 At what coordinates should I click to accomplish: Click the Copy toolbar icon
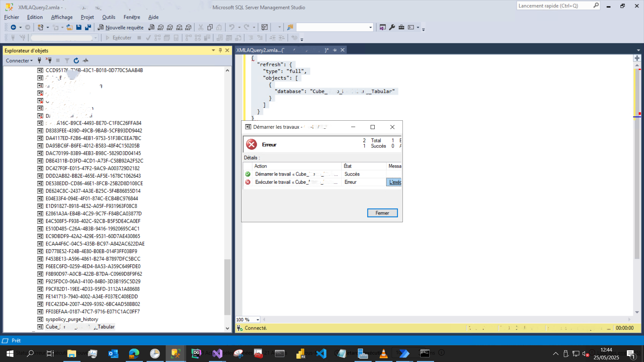click(210, 27)
